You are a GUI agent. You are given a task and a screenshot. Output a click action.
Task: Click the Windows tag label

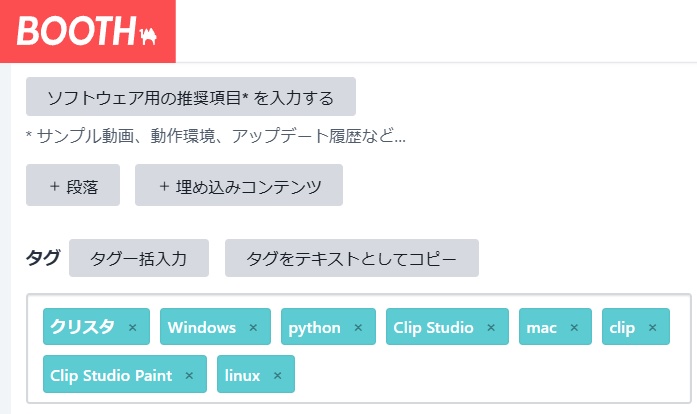click(202, 327)
